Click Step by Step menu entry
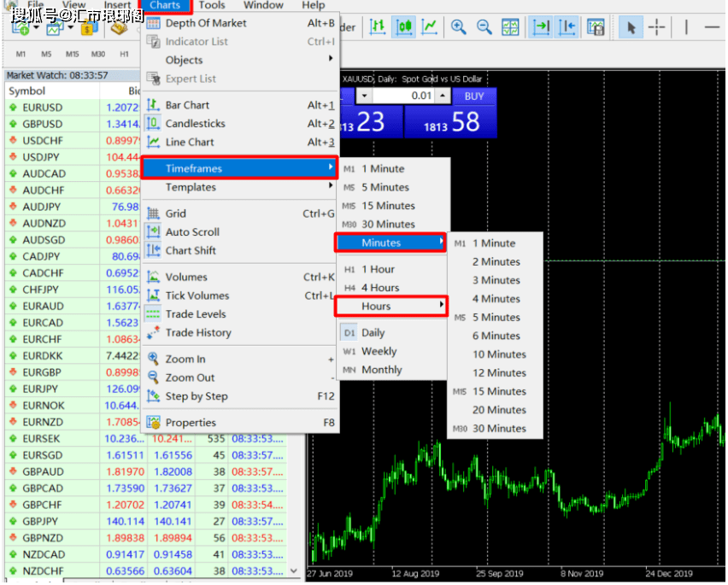The height and width of the screenshot is (585, 728). (x=240, y=396)
